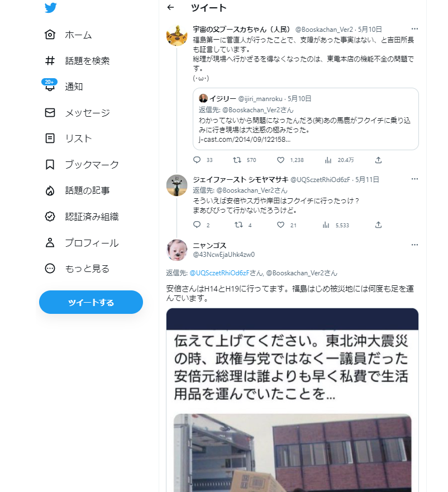Screen dimensions: 448x492
Task: Open the ホーム home page
Action: pyautogui.click(x=68, y=35)
